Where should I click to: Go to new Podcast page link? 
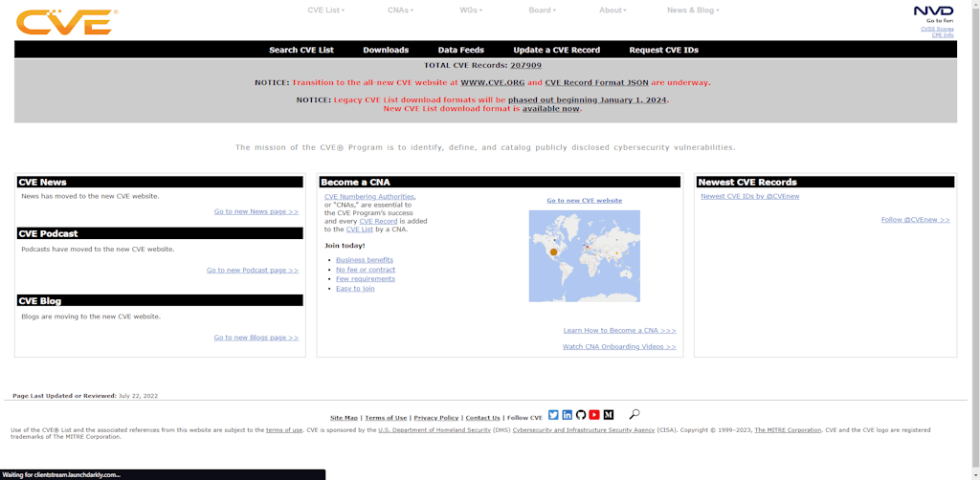[253, 271]
